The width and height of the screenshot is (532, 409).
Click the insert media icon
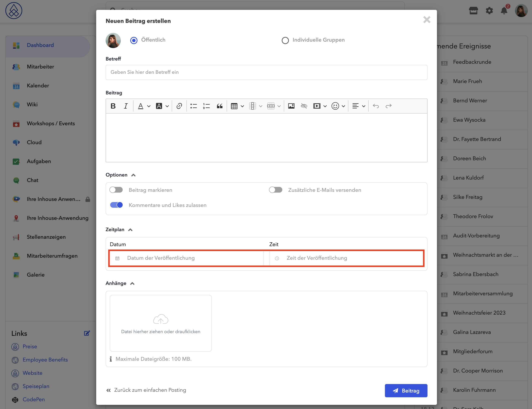[x=317, y=106]
